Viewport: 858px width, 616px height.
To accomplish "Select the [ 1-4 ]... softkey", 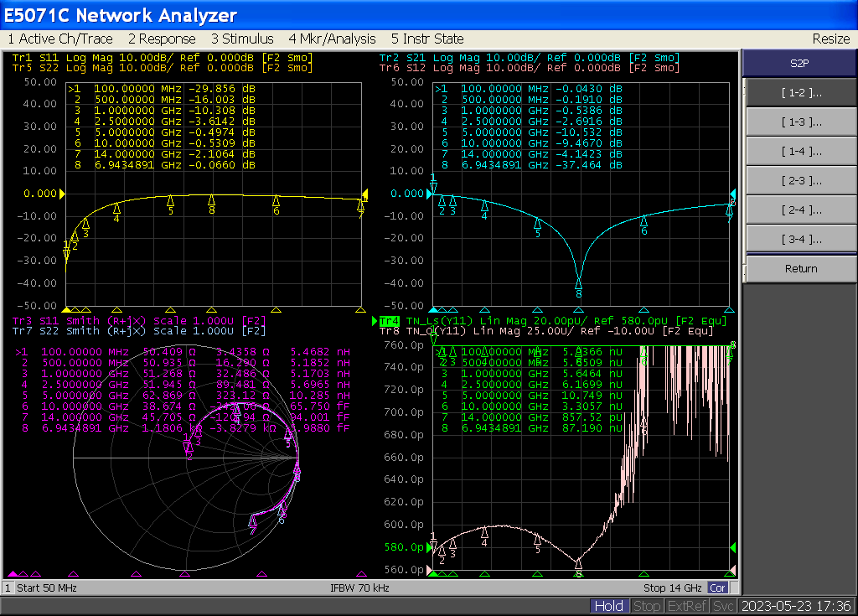I will click(x=802, y=151).
